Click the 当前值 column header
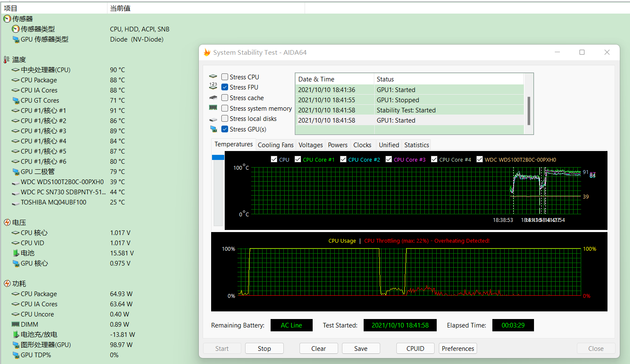 tap(206, 8)
